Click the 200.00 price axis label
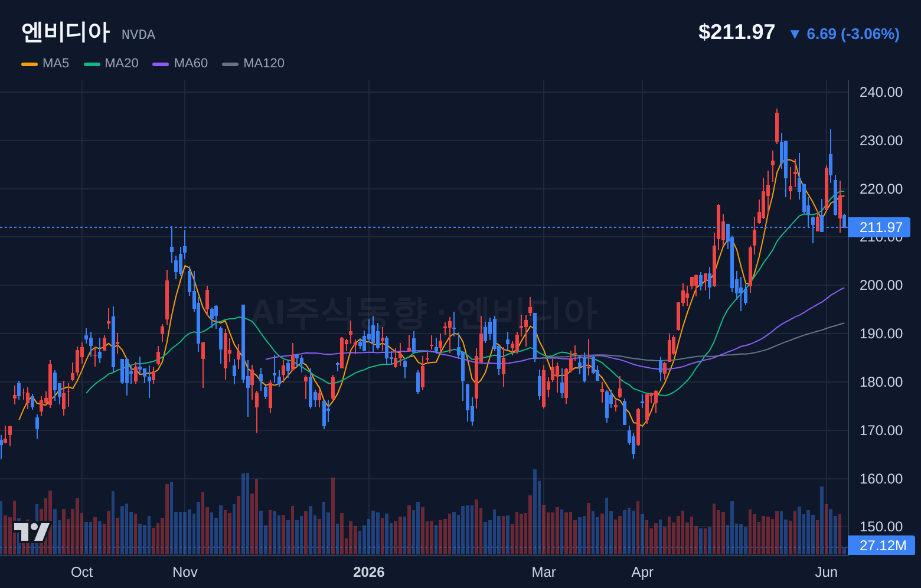The image size is (921, 588). [881, 285]
